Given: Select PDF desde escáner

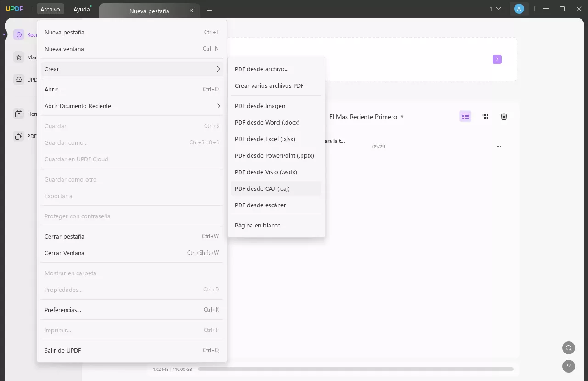Looking at the screenshot, I should coord(276,205).
